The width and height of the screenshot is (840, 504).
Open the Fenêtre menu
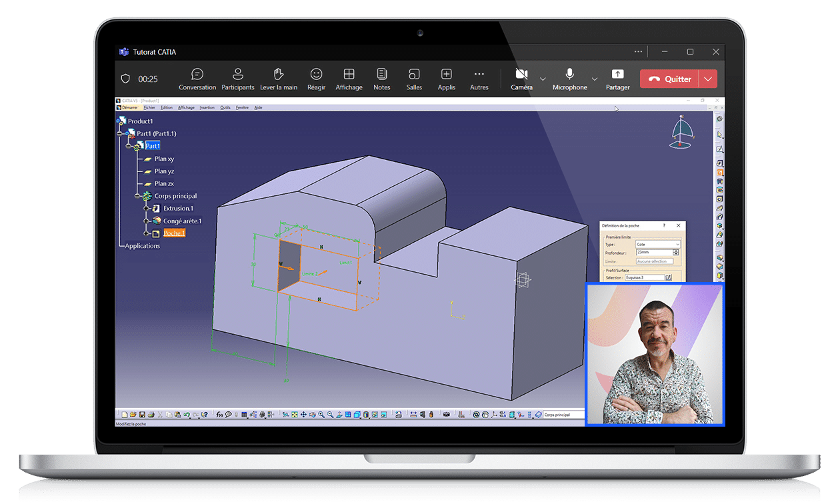coord(243,107)
